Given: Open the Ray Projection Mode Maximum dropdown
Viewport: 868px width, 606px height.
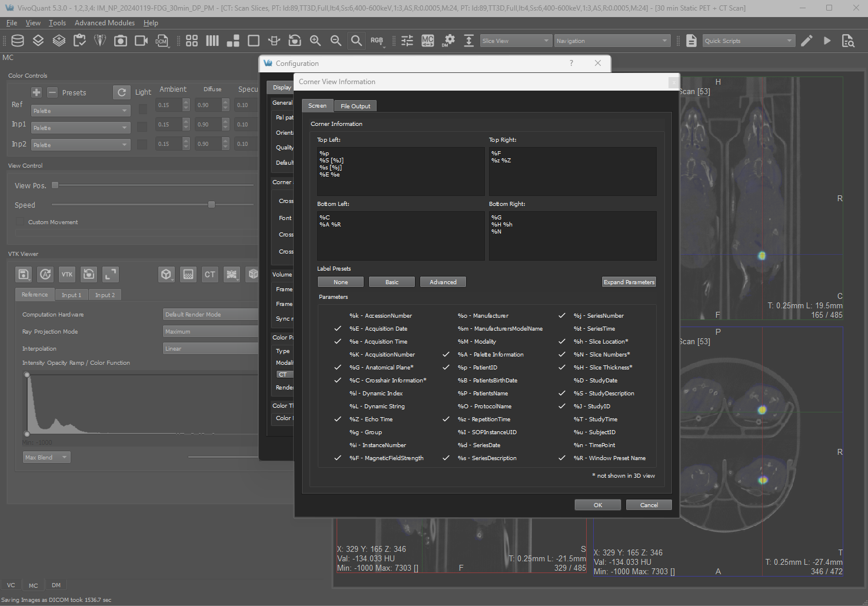Looking at the screenshot, I should [210, 332].
